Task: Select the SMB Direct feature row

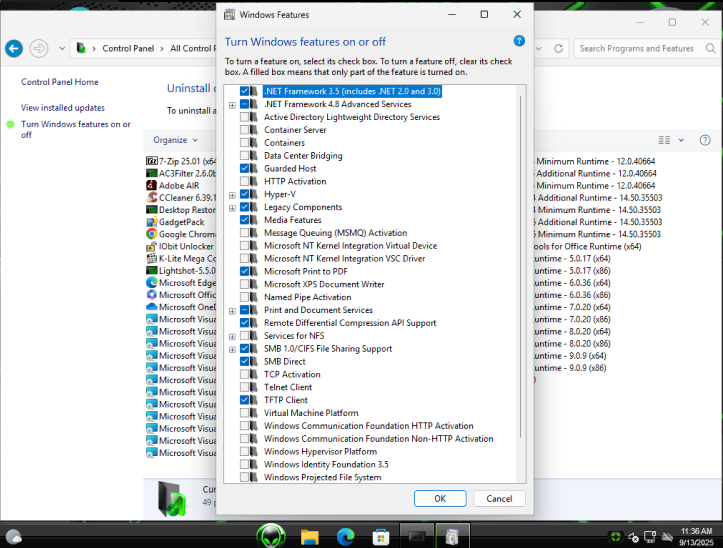Action: click(284, 362)
